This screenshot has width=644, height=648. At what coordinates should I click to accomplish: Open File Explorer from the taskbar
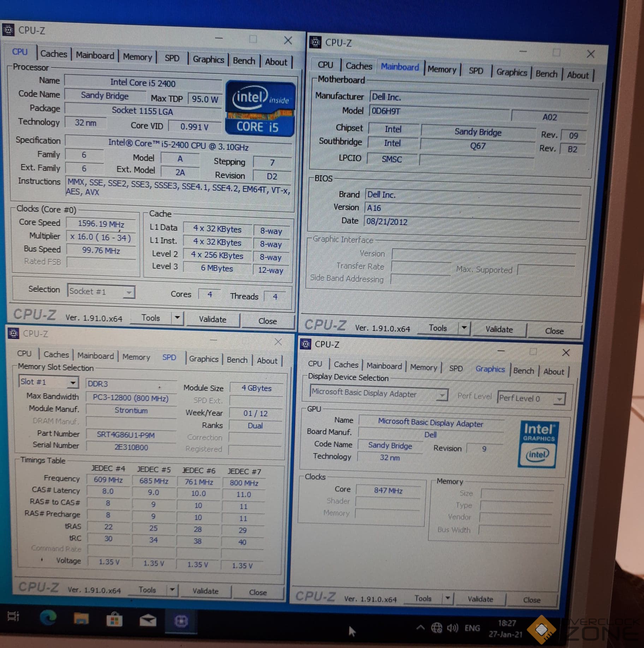[81, 619]
